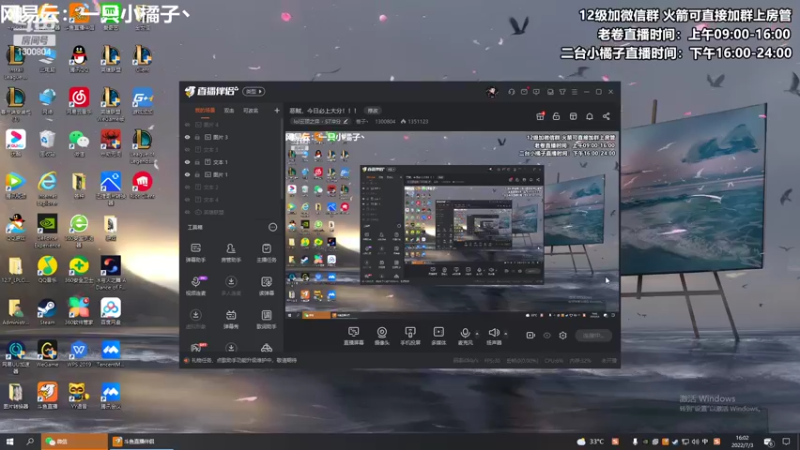800x450 pixels.
Task: Show the hidden 文本 4 source
Action: [187, 199]
